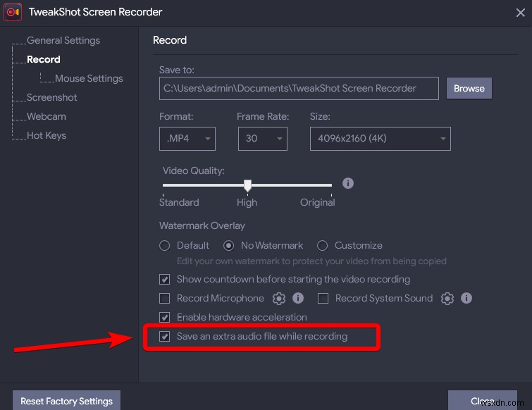532x410 pixels.
Task: Close the TweakShot settings window
Action: [x=520, y=12]
